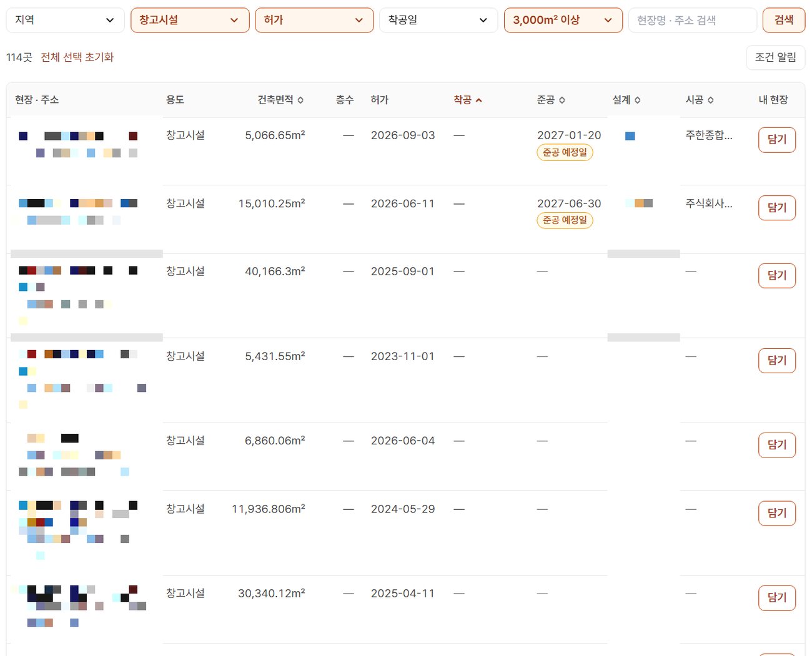Save the 6,860.06m² site with 담기
The height and width of the screenshot is (656, 812).
pos(777,445)
